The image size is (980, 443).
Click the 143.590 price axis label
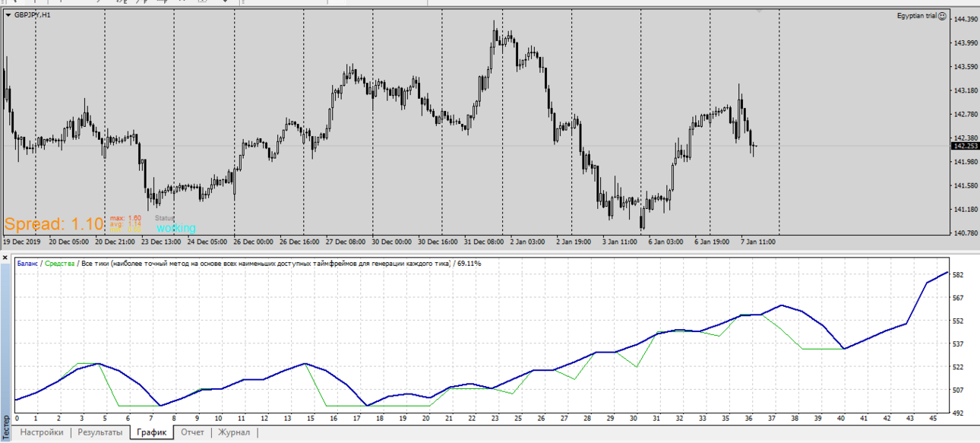pos(965,67)
